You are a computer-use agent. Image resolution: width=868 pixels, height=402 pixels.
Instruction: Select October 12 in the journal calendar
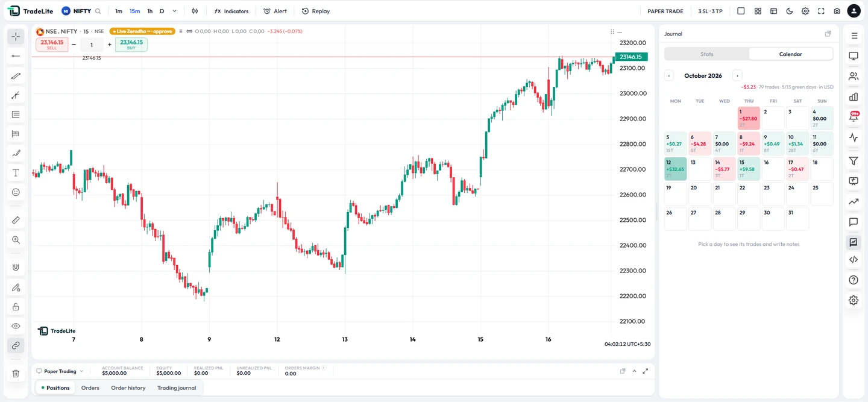tap(676, 169)
